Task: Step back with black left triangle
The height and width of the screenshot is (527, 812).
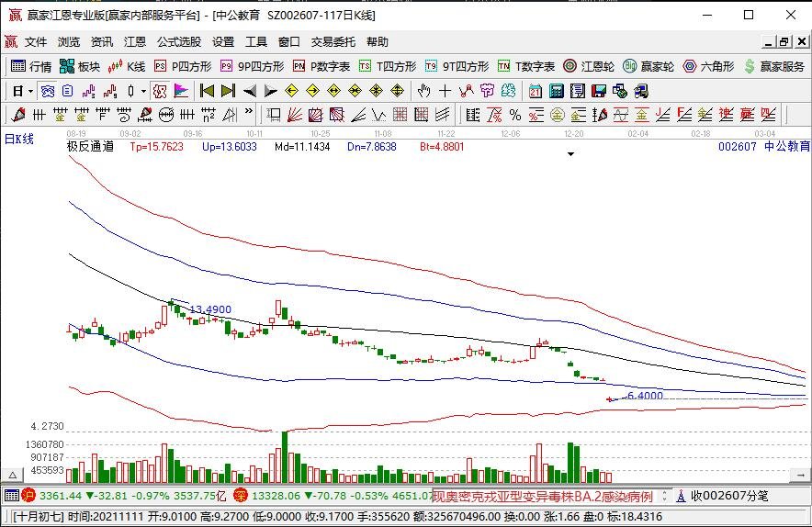Action: click(250, 92)
